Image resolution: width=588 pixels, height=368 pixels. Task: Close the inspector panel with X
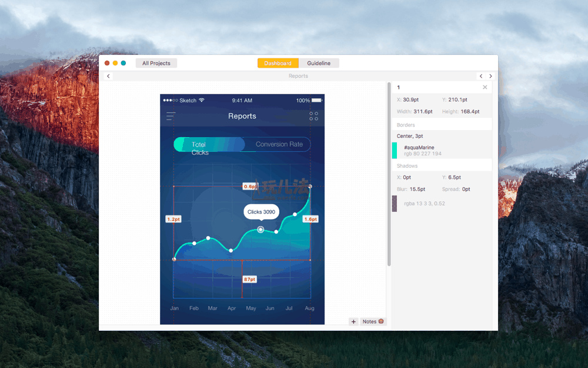point(485,87)
